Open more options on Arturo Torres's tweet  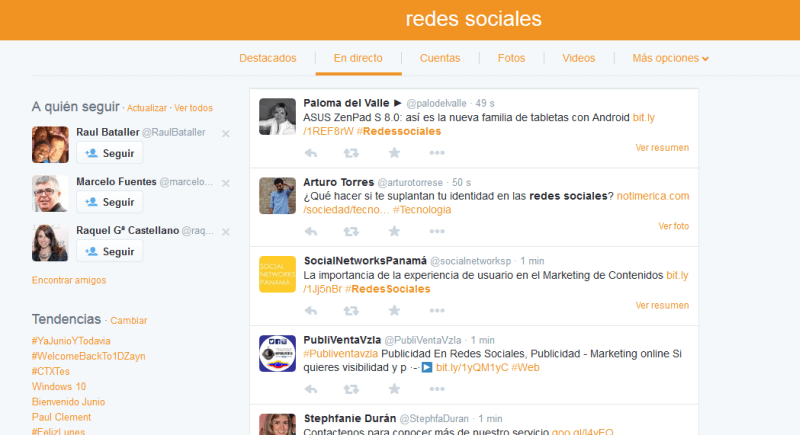click(x=437, y=232)
